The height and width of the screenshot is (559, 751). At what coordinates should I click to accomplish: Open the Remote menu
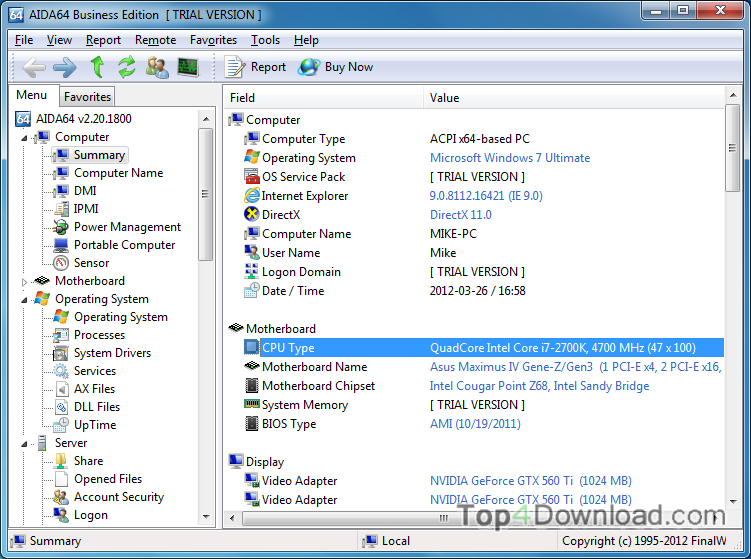[155, 40]
